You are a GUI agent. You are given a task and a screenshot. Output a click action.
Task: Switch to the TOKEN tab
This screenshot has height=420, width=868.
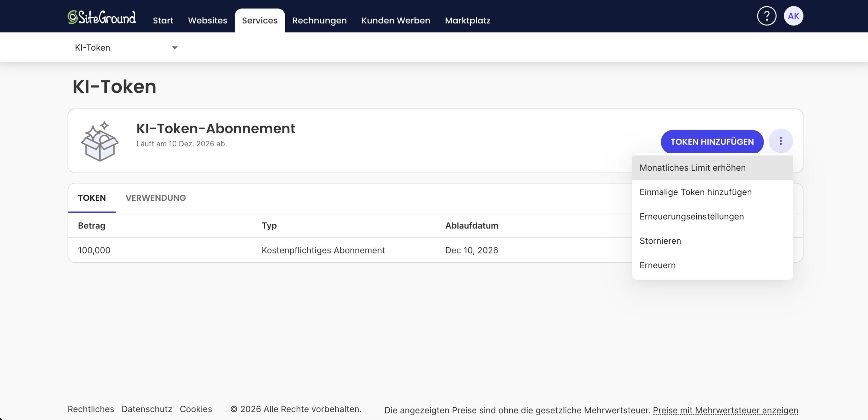click(92, 198)
